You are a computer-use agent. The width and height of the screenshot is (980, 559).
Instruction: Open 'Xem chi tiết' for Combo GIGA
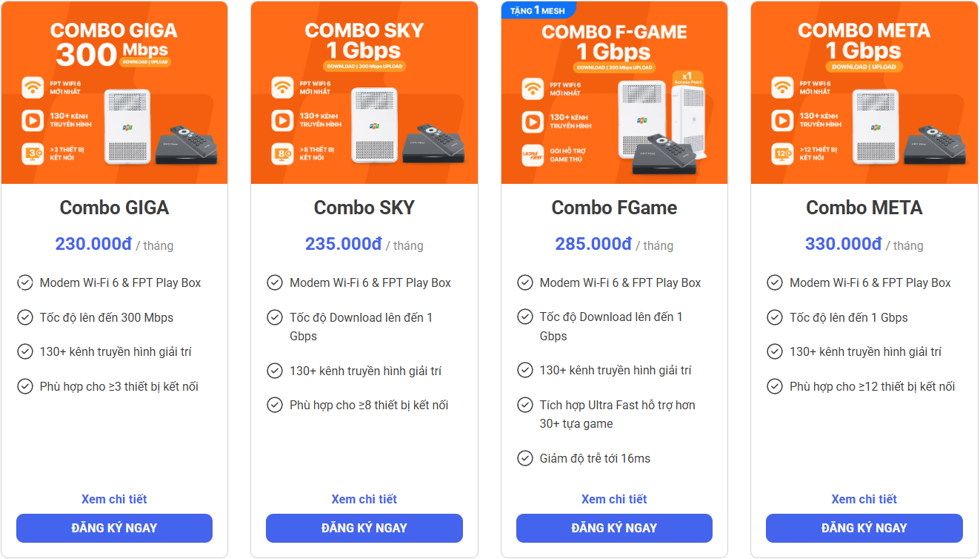click(x=114, y=499)
